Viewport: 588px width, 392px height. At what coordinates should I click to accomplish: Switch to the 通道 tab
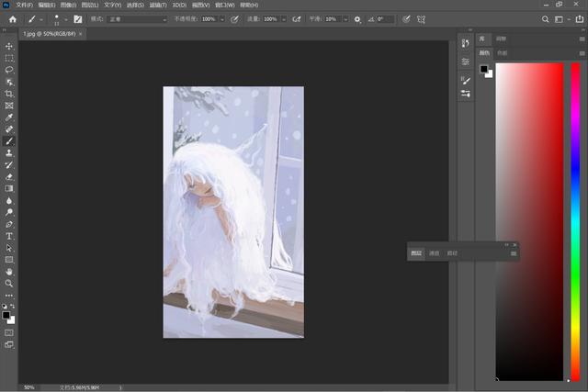pos(434,253)
